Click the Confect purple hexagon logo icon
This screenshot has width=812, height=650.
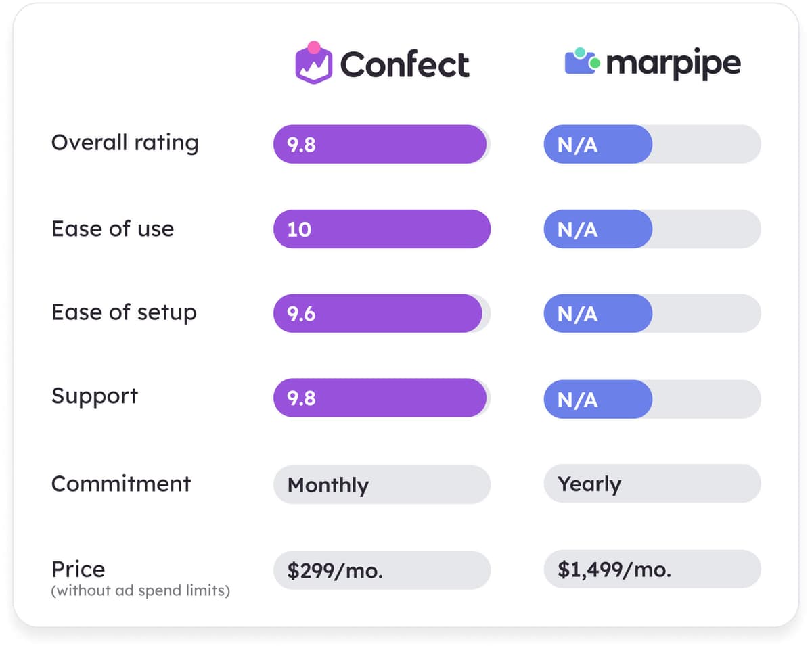point(314,63)
